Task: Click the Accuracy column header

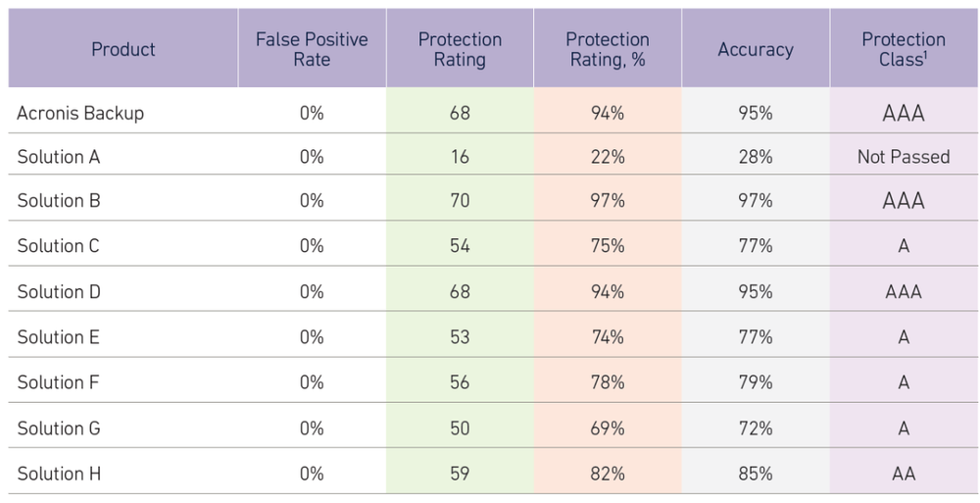Action: (x=755, y=49)
